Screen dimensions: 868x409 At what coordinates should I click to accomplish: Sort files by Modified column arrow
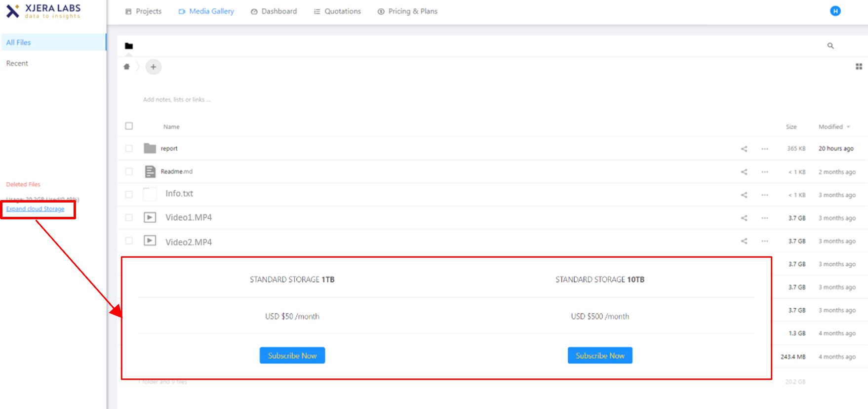(x=848, y=127)
